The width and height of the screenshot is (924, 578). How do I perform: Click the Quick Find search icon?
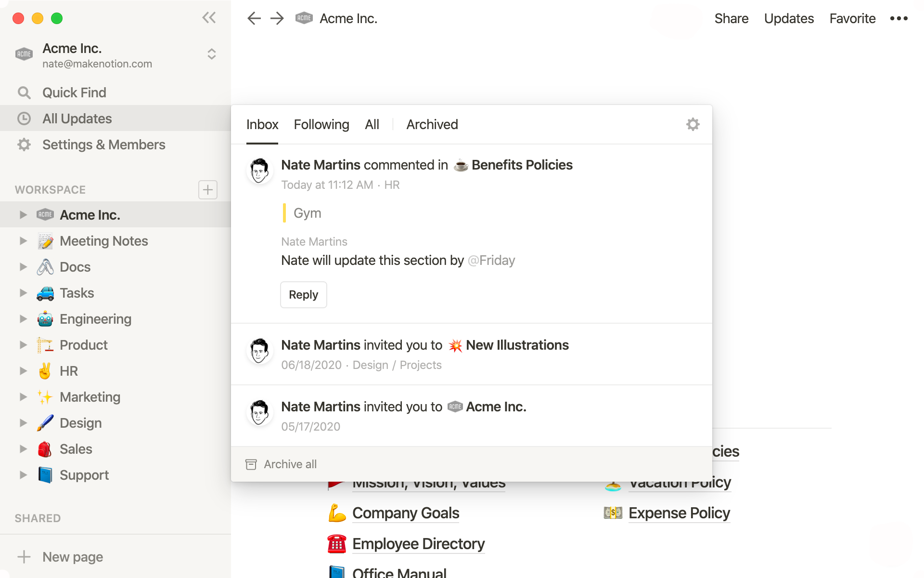coord(24,92)
